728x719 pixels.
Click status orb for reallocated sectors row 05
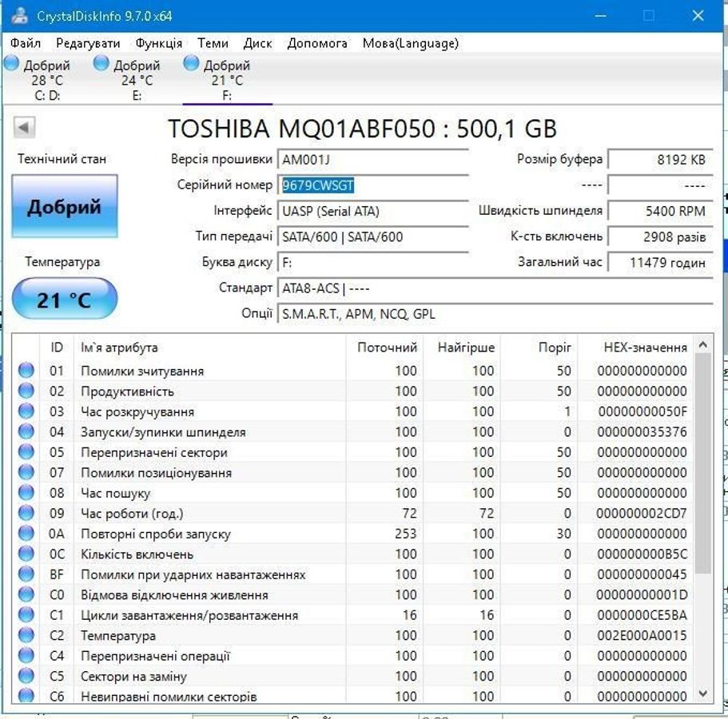[x=26, y=452]
